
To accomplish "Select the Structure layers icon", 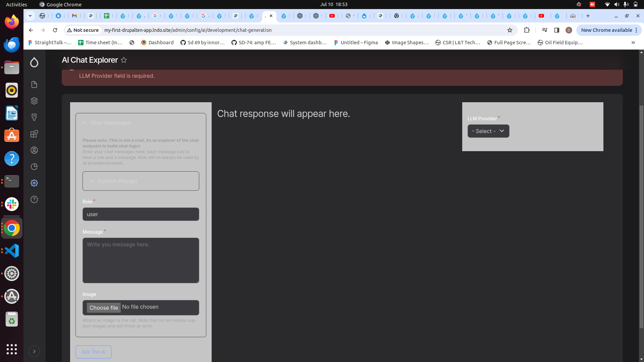I will (x=34, y=101).
